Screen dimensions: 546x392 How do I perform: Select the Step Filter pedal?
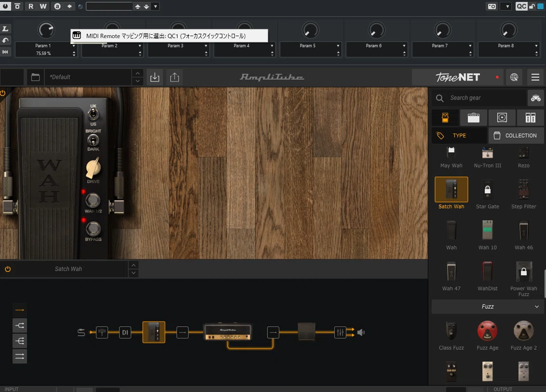[x=523, y=194]
